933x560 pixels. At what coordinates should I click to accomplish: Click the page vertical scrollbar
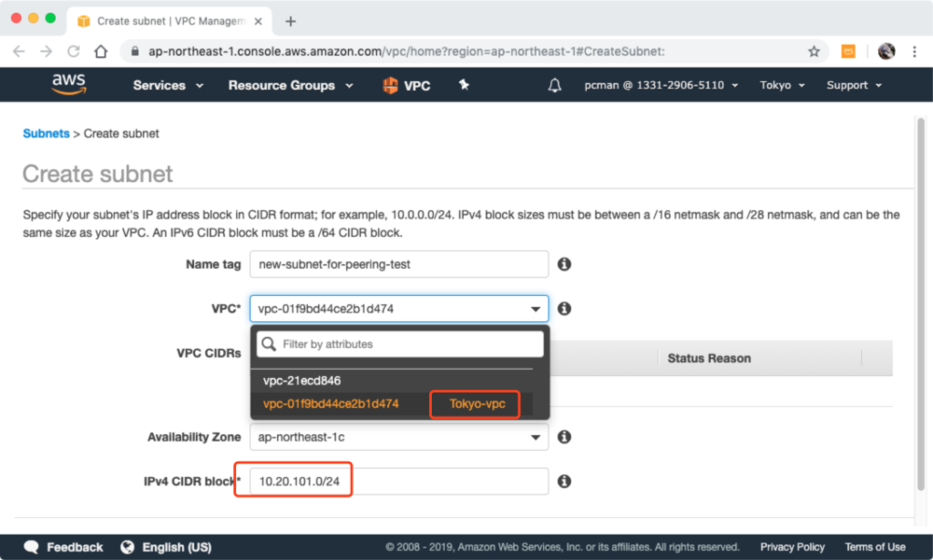(920, 304)
